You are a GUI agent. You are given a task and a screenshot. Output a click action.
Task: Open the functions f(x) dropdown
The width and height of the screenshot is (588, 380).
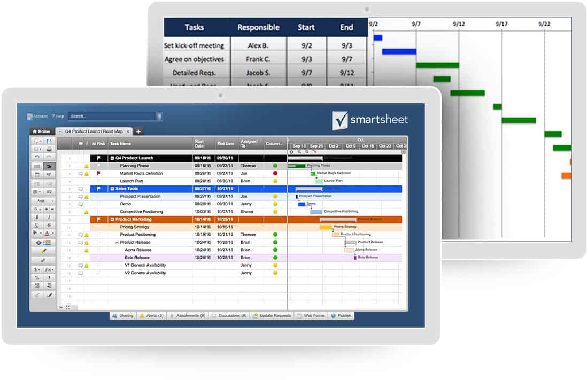(x=49, y=269)
